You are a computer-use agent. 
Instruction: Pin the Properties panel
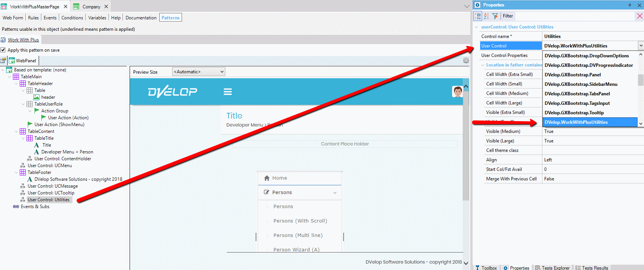coord(630,5)
